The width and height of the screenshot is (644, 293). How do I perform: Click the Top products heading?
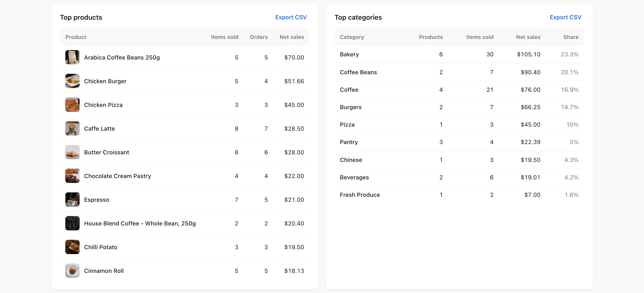click(x=81, y=17)
